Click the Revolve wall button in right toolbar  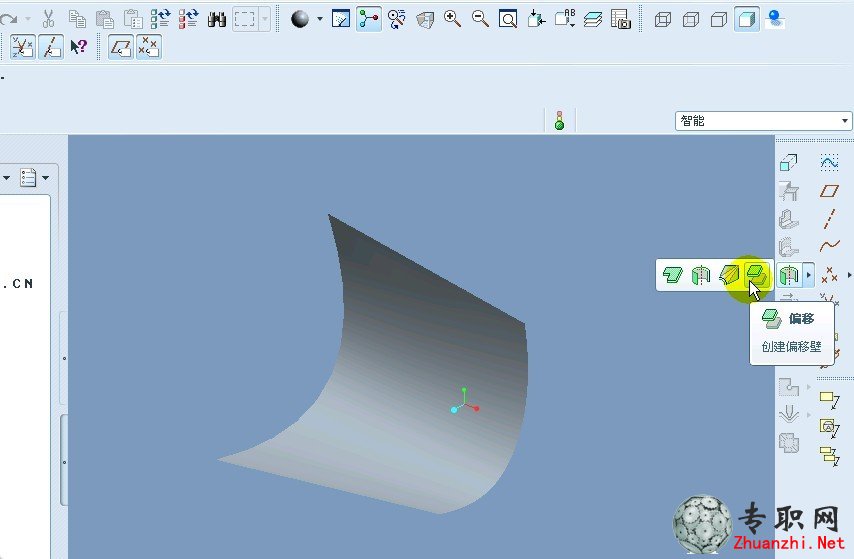pos(789,275)
